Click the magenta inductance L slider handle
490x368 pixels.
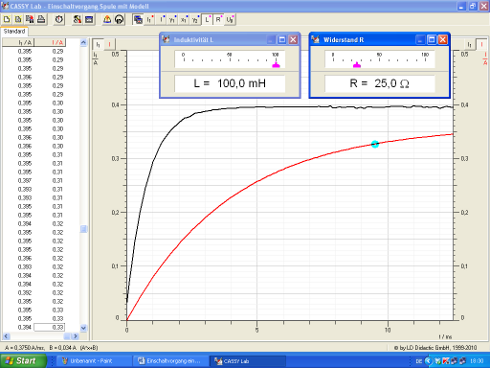tap(276, 65)
